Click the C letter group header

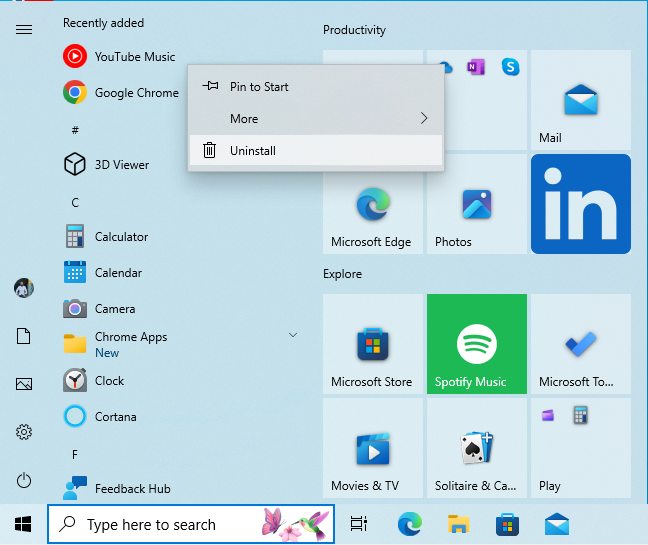75,202
